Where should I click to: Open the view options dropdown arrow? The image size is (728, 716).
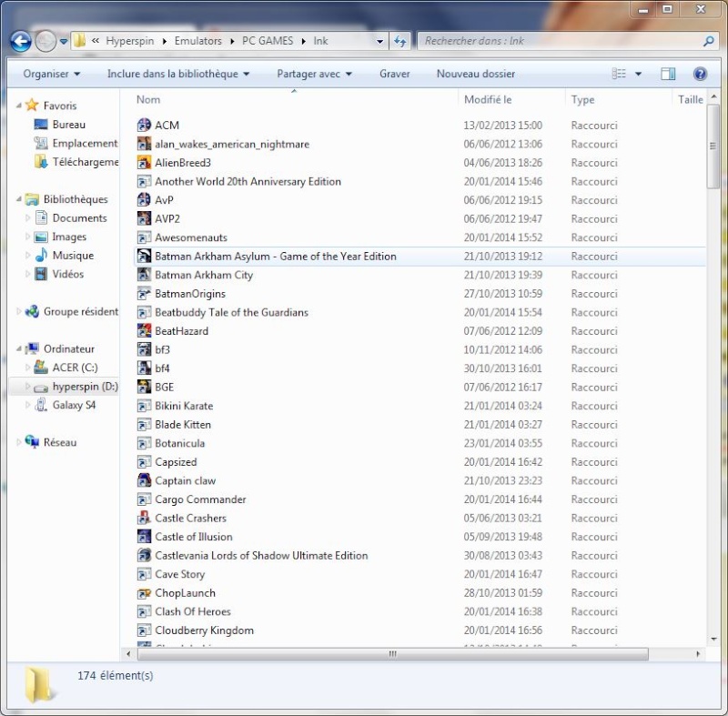(639, 74)
